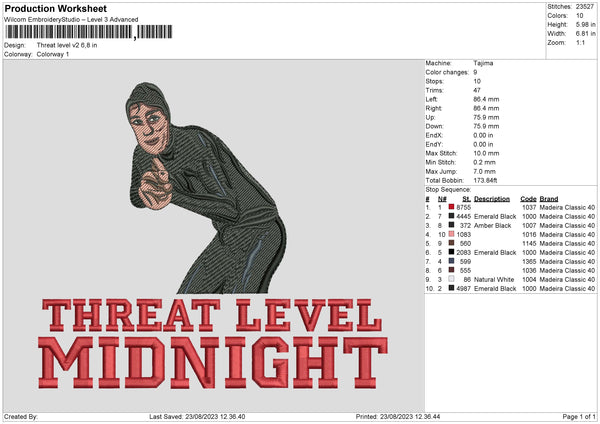The height and width of the screenshot is (424, 600).
Task: Choose the swatch beside 2083 Emerald Black
Action: 452,252
